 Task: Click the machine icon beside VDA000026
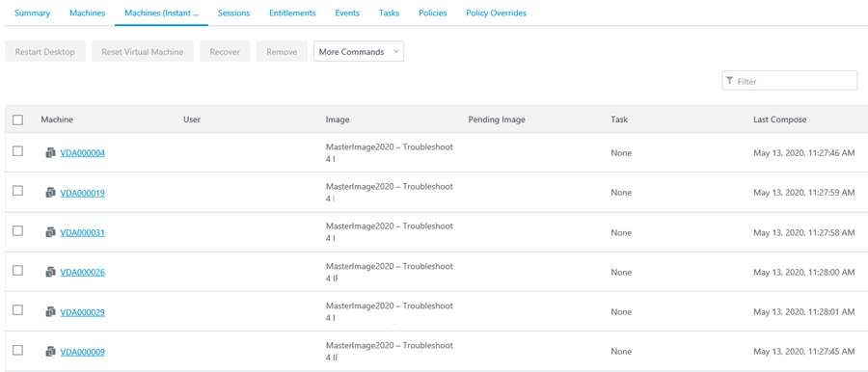pos(50,272)
